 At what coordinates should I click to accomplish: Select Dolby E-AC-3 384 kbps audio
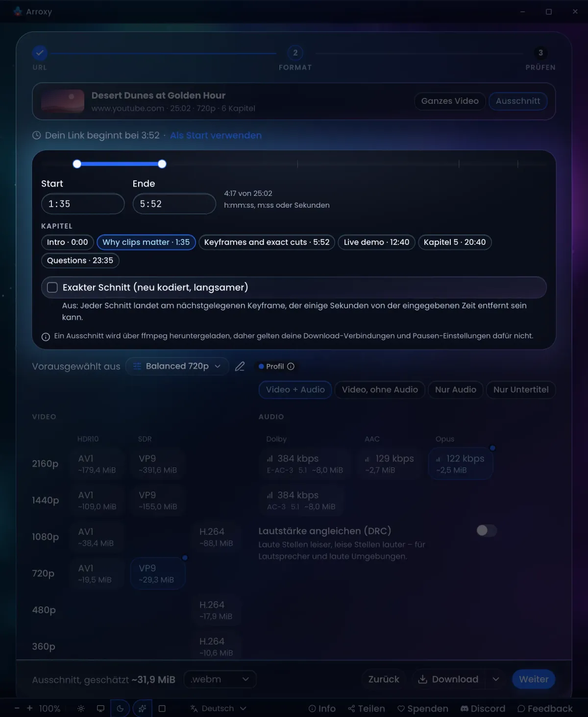[305, 464]
